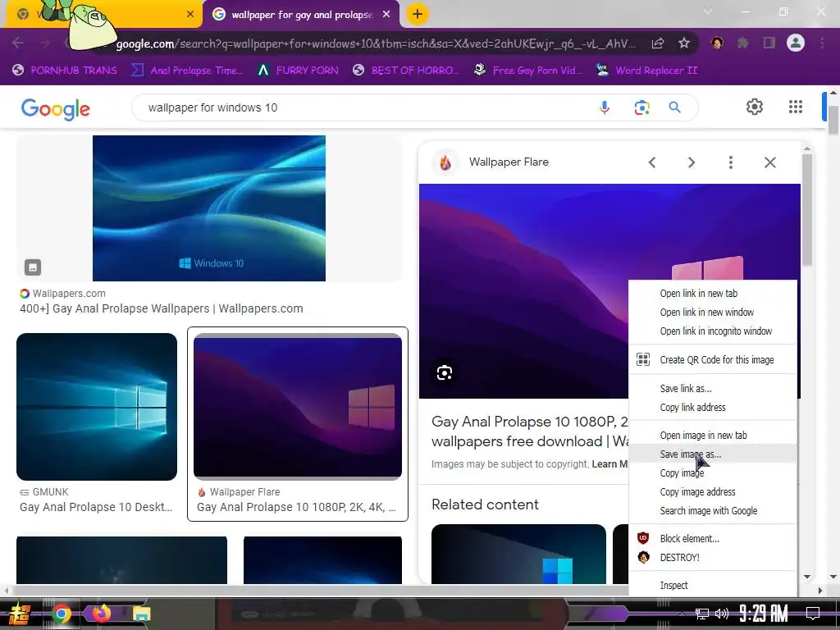
Task: Show next image in preview panel
Action: pos(692,162)
